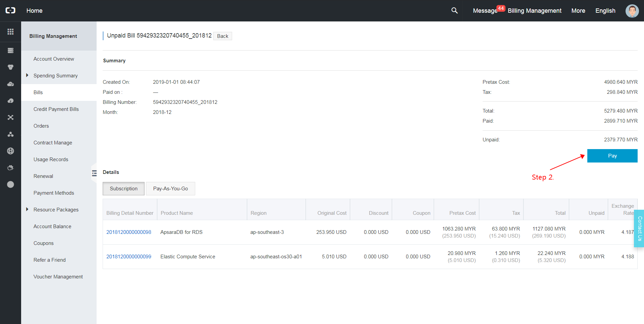Image resolution: width=644 pixels, height=324 pixels.
Task: Open the user avatar profile menu
Action: click(632, 11)
